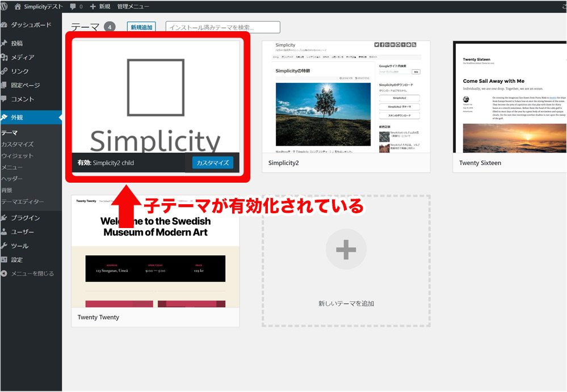Focus the installed themes search field

click(222, 27)
